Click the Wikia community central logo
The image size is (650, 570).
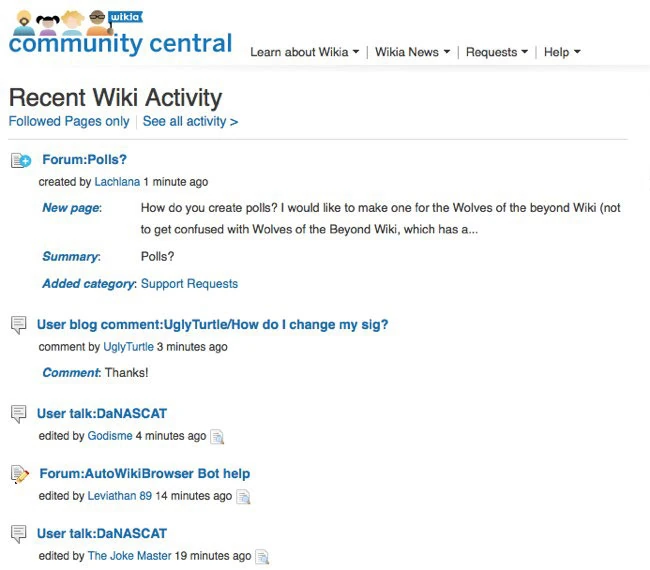pos(119,33)
